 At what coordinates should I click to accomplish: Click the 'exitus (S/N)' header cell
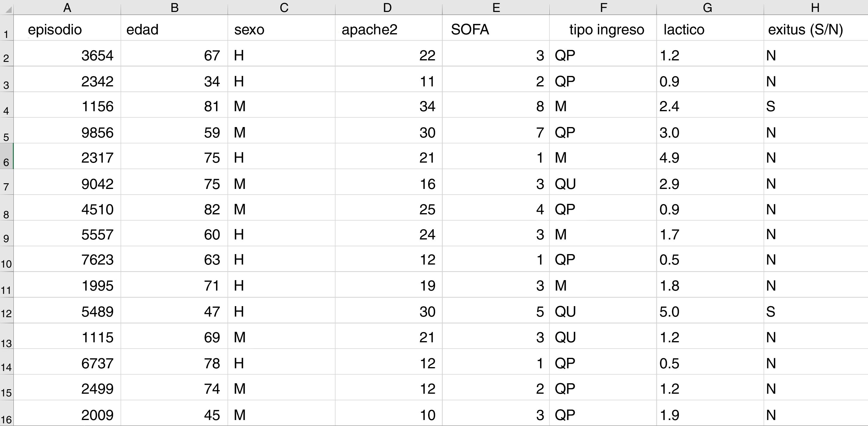[x=815, y=30]
